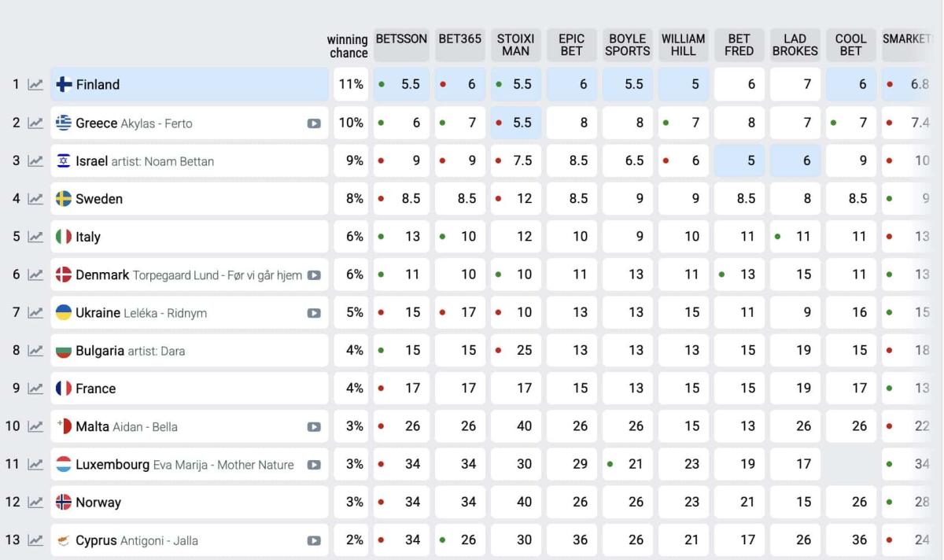Click Finland's Betsson odds of 5.5

point(402,84)
